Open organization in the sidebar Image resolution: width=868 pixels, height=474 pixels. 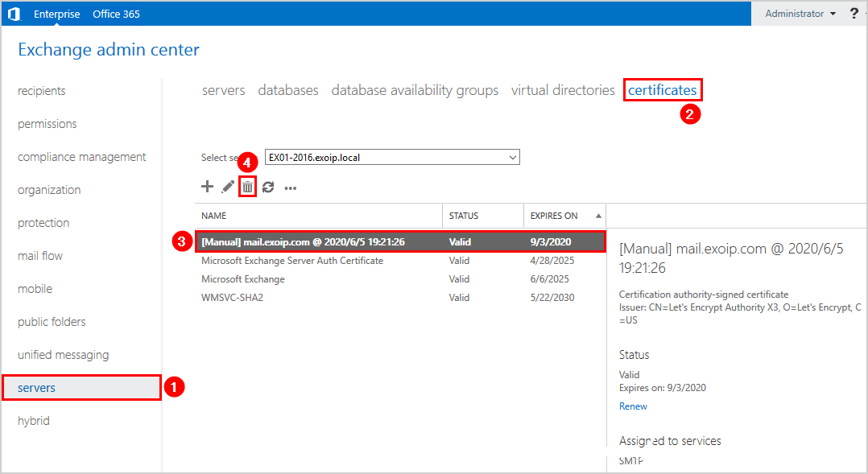point(49,190)
